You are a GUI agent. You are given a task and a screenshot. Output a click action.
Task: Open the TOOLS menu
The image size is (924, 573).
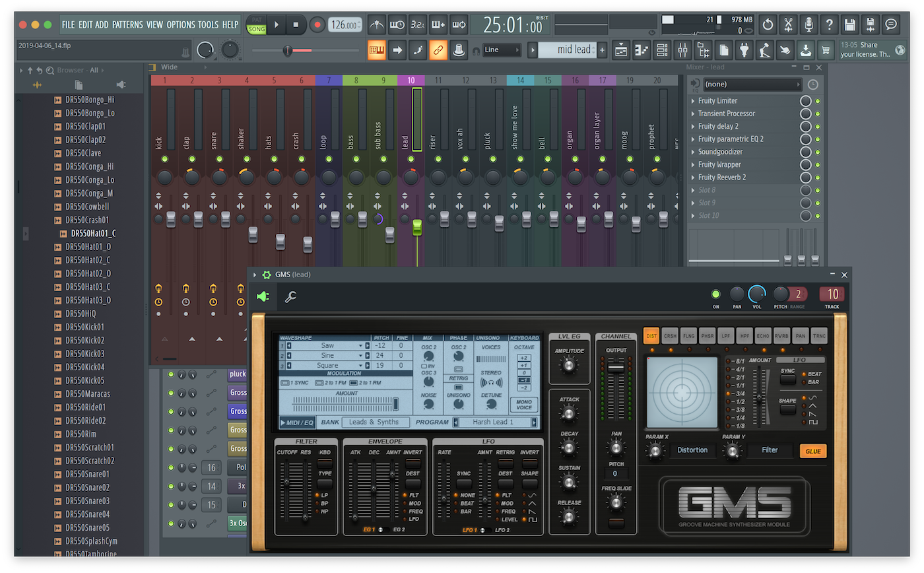[x=208, y=25]
